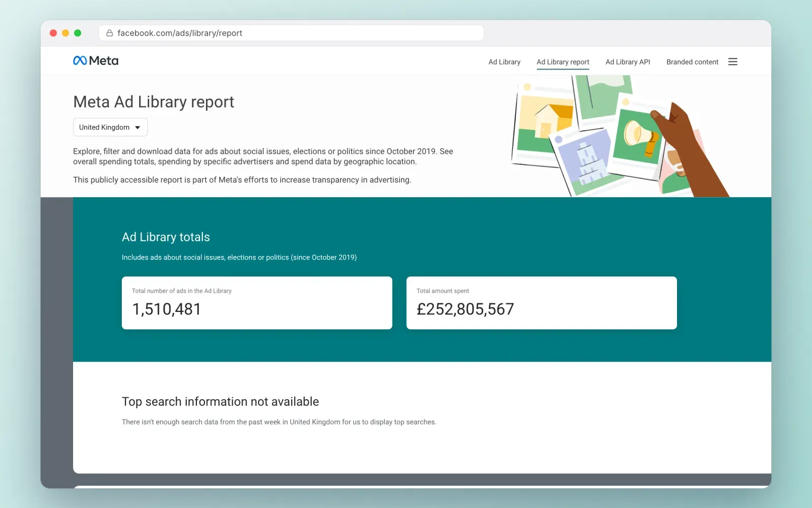The height and width of the screenshot is (508, 812).
Task: Click the 'Ad Library totals' heading
Action: [x=166, y=237]
